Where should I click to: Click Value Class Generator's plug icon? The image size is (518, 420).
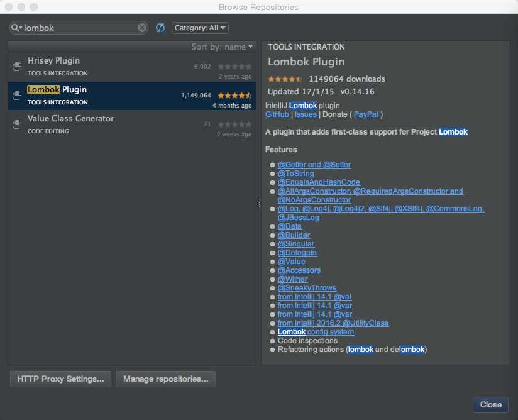17,124
